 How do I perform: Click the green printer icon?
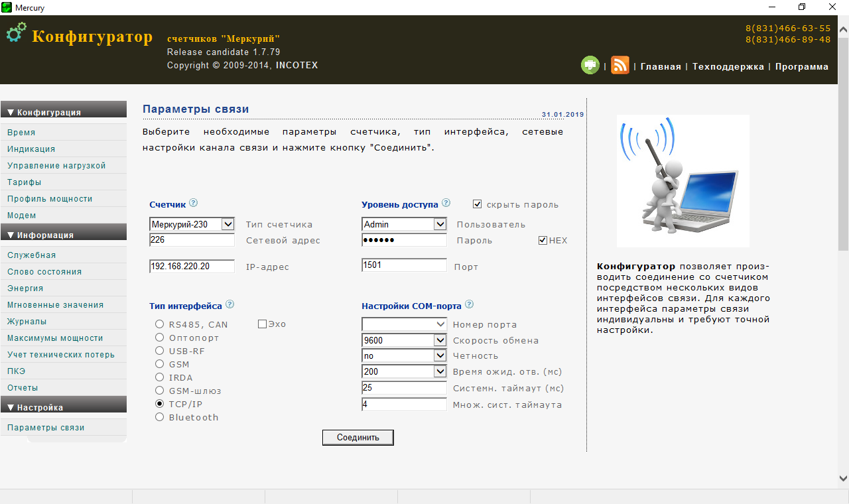point(590,65)
